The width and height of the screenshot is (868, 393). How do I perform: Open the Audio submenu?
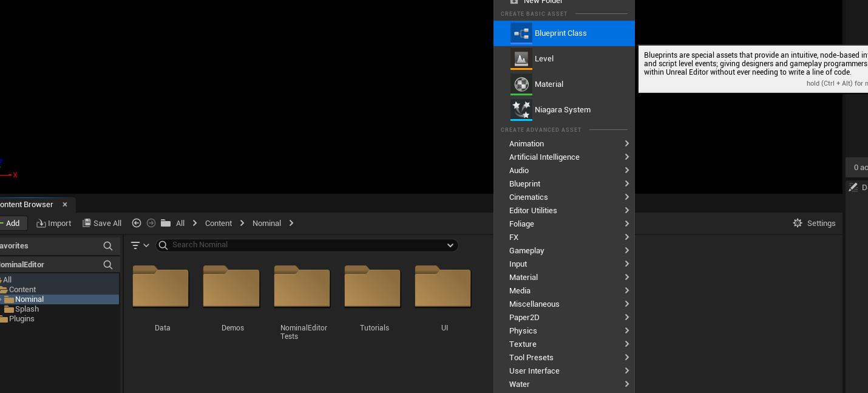[564, 171]
